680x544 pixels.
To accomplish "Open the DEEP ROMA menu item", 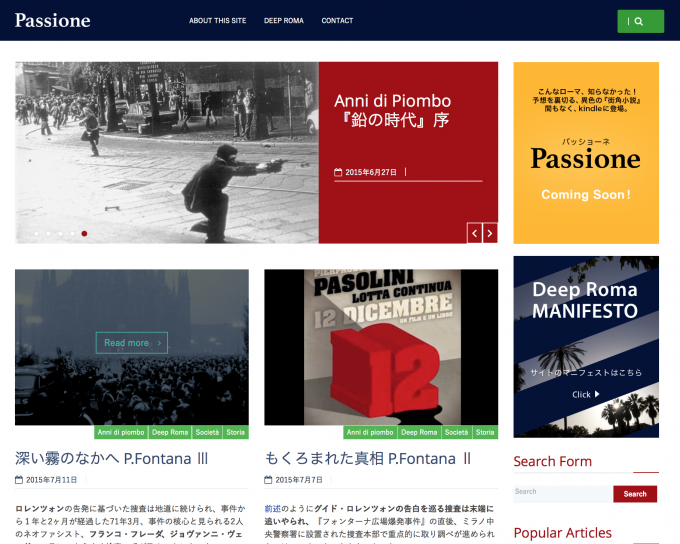I will [x=283, y=21].
